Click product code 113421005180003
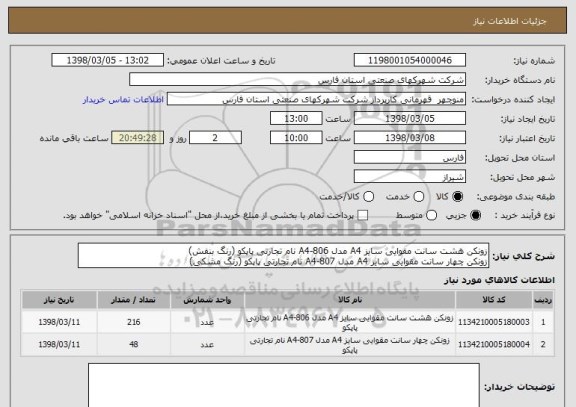 (494, 322)
